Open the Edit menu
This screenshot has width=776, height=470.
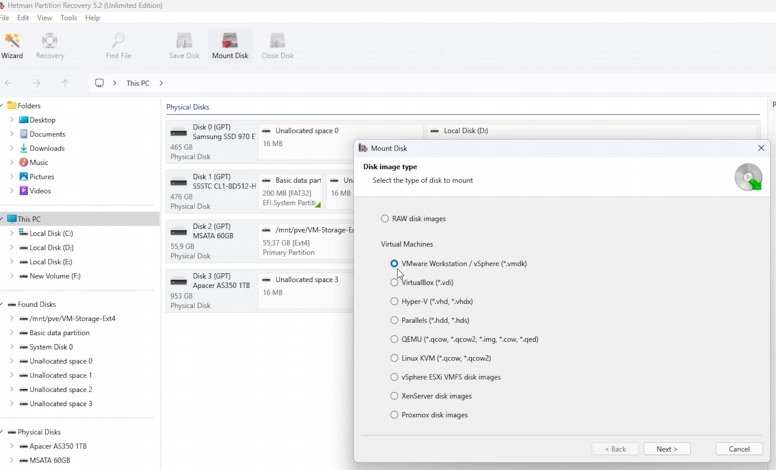(23, 18)
